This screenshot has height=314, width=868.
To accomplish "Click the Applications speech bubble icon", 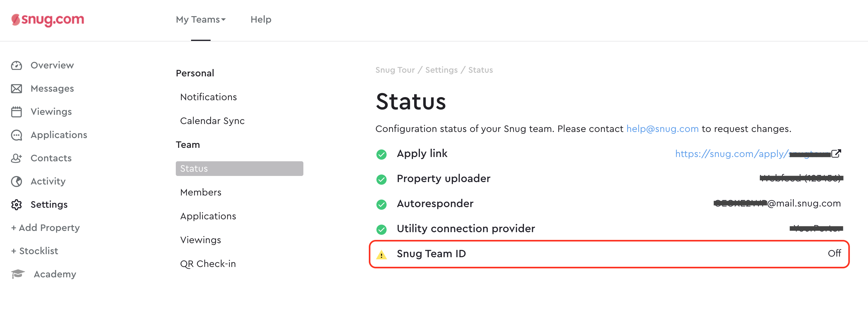I will 16,135.
